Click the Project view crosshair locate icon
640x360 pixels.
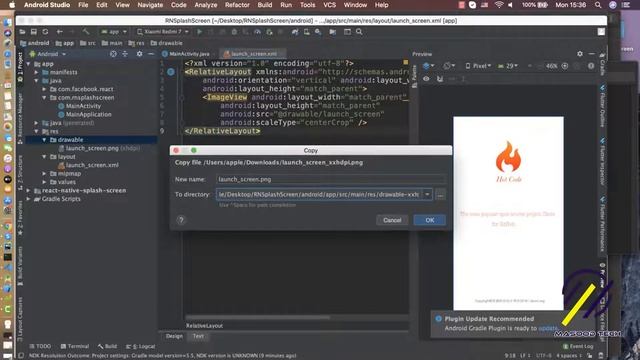click(x=113, y=54)
